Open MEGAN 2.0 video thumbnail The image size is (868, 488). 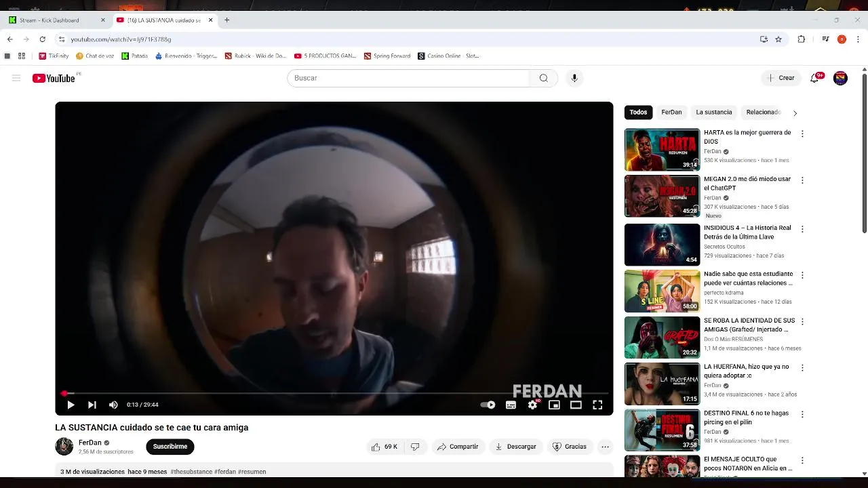662,196
